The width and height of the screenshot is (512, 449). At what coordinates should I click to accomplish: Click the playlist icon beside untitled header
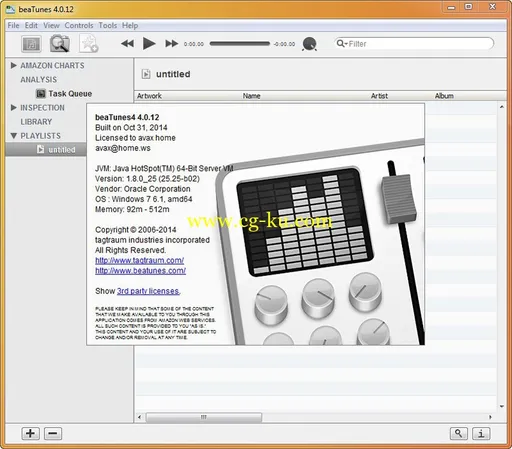pos(146,74)
